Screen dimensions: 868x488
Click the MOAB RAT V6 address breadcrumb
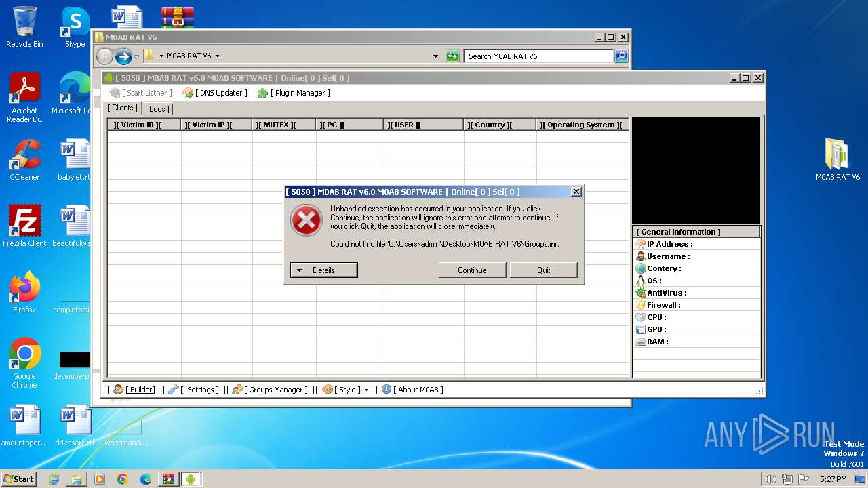189,56
